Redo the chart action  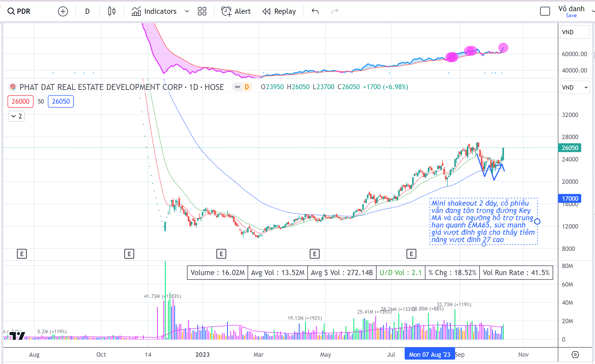pyautogui.click(x=335, y=11)
